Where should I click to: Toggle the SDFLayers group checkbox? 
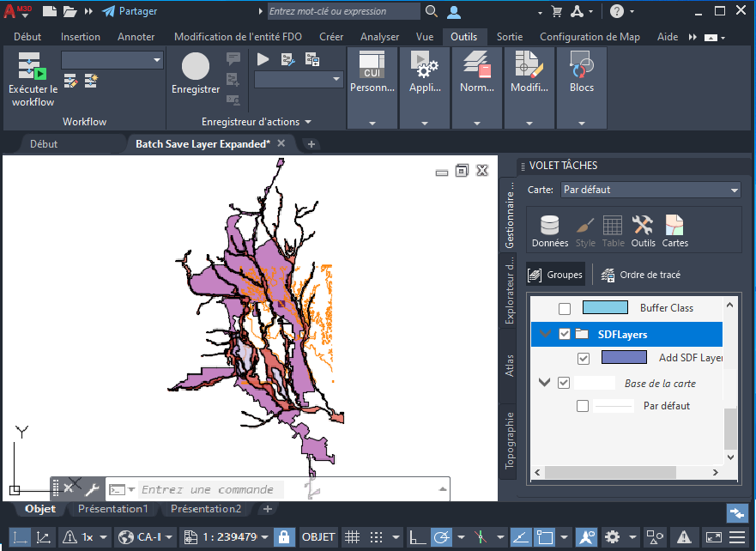564,334
